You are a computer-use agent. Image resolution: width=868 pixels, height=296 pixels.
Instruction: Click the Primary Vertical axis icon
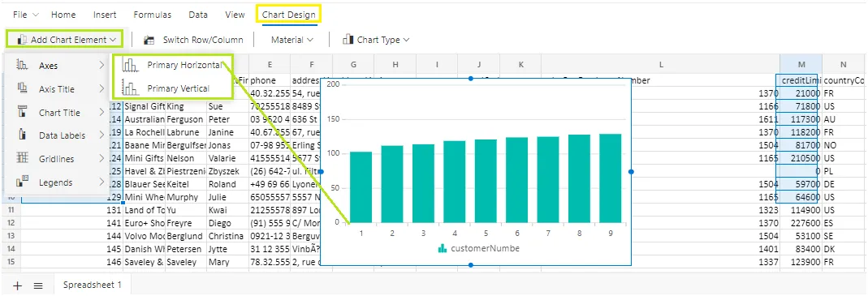pyautogui.click(x=130, y=88)
